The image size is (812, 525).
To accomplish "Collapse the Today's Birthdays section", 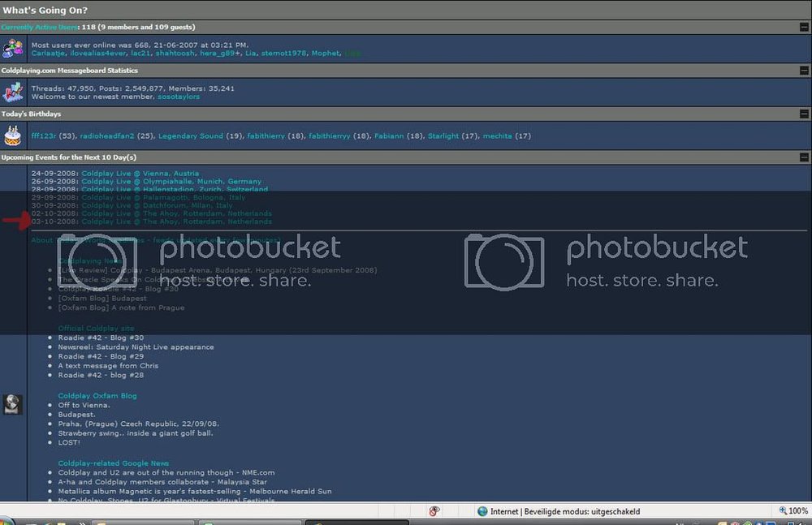I will (x=804, y=114).
